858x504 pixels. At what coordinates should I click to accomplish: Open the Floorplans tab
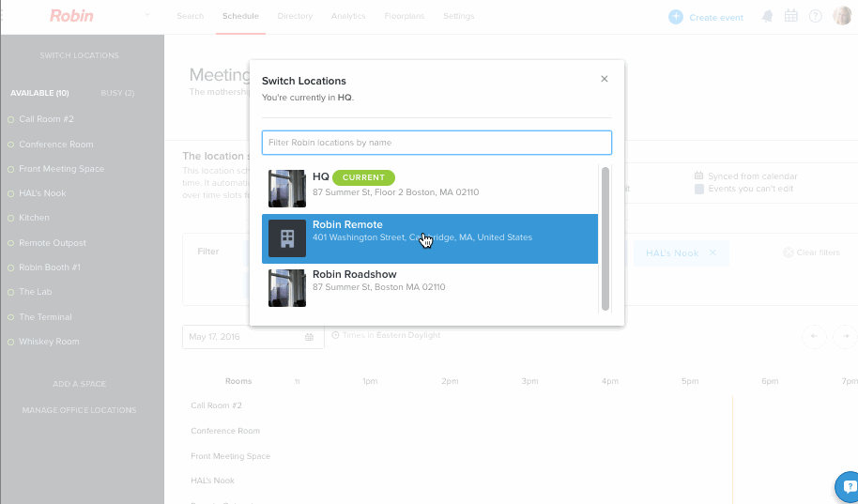405,16
